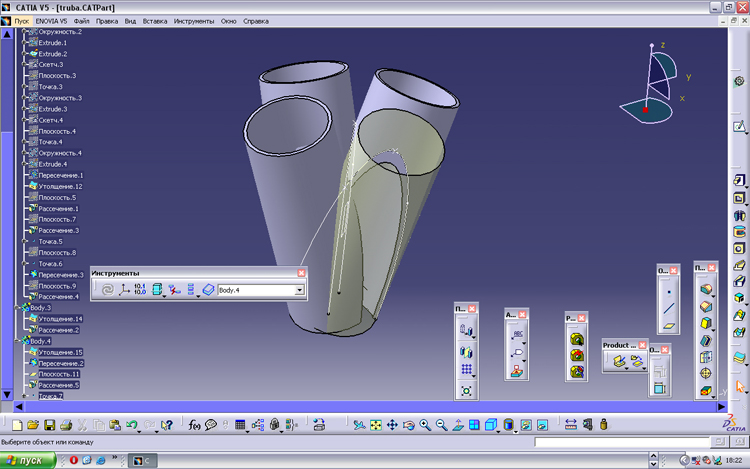Open the Вставка menu
The image size is (750, 469).
pyautogui.click(x=155, y=20)
